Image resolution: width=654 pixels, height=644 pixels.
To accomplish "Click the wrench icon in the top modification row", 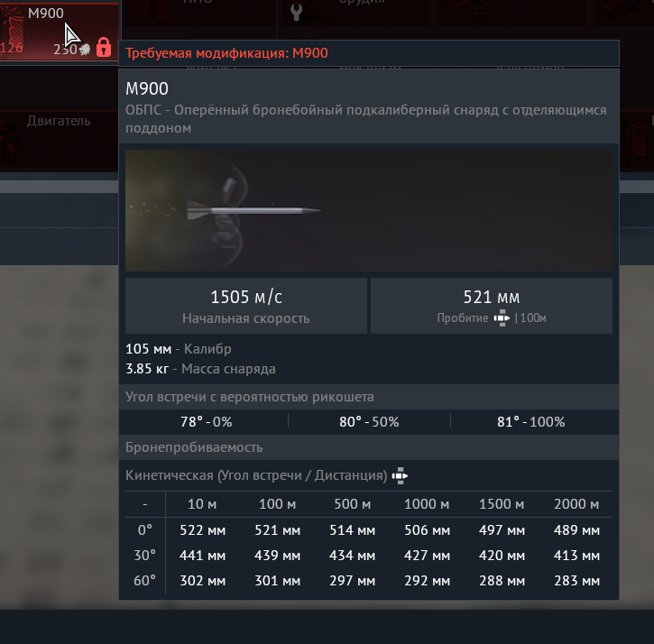I will pos(296,13).
